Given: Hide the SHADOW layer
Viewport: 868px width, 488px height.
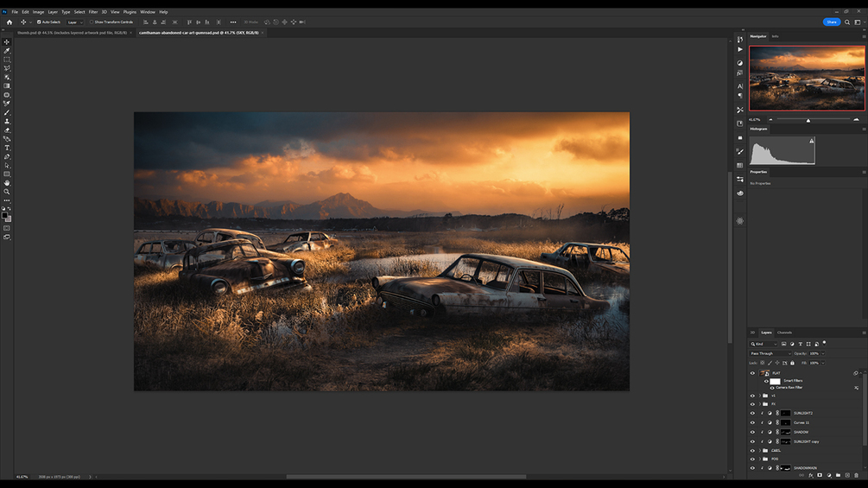Looking at the screenshot, I should [752, 432].
